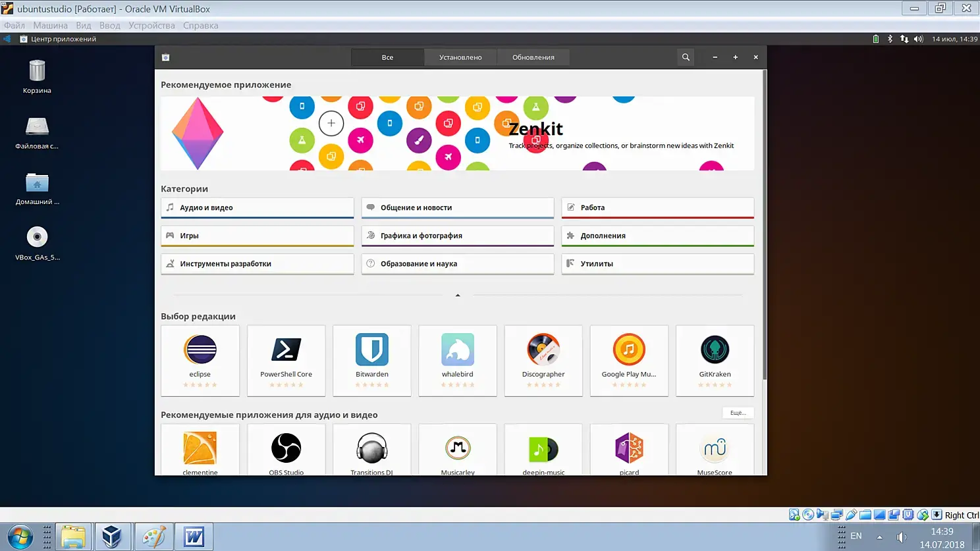
Task: Switch to the Все tab
Action: 387,57
